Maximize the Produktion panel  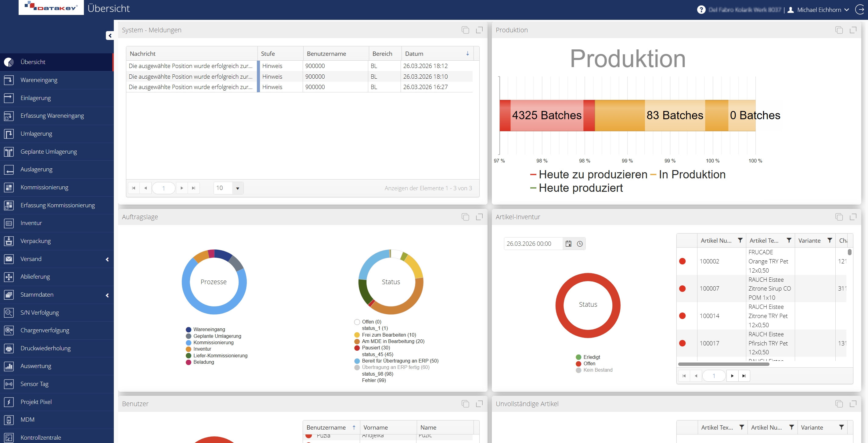[x=853, y=30]
